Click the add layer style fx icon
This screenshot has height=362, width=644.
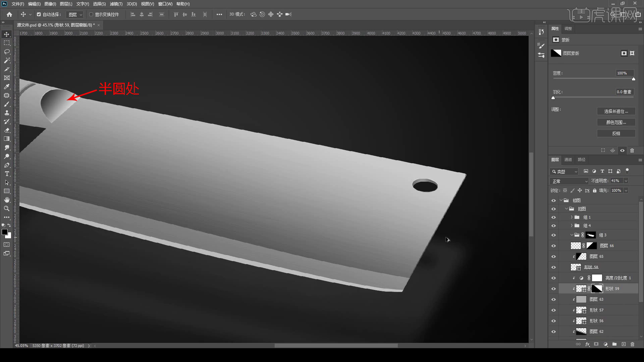587,344
